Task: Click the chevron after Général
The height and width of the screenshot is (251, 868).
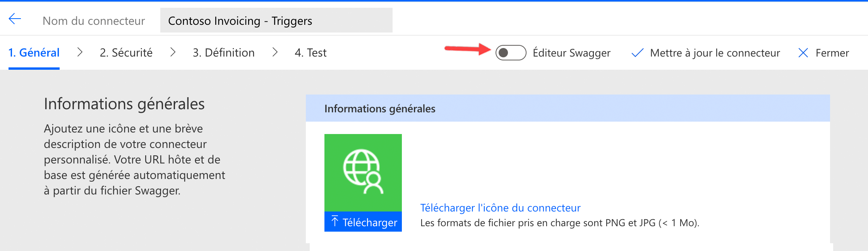Action: 80,52
